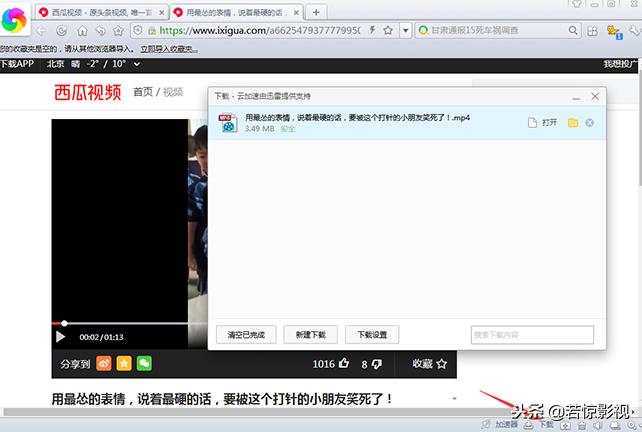Share to QQ Zone yellow star icon
This screenshot has width=642, height=432.
pos(124,363)
